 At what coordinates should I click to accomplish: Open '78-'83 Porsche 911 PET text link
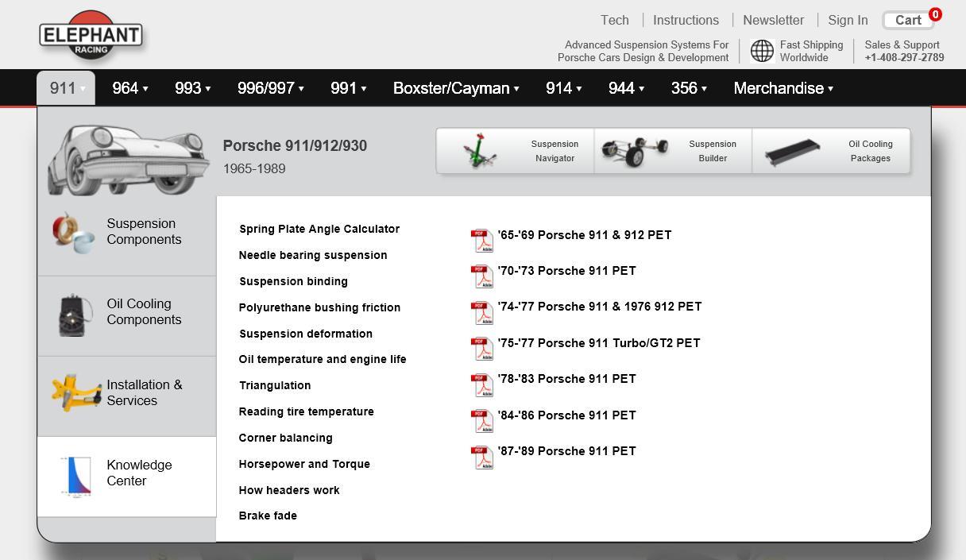coord(567,379)
